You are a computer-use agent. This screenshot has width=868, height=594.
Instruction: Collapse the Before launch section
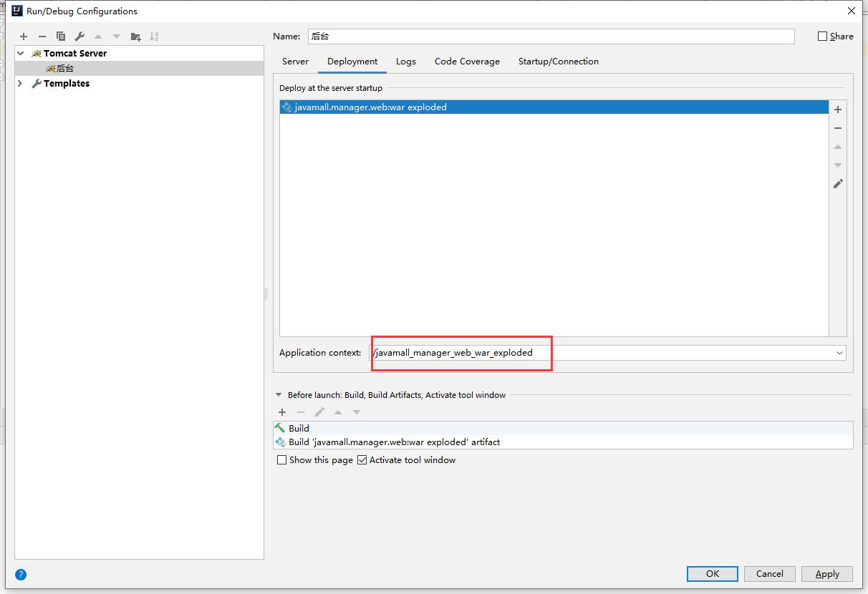pos(279,395)
